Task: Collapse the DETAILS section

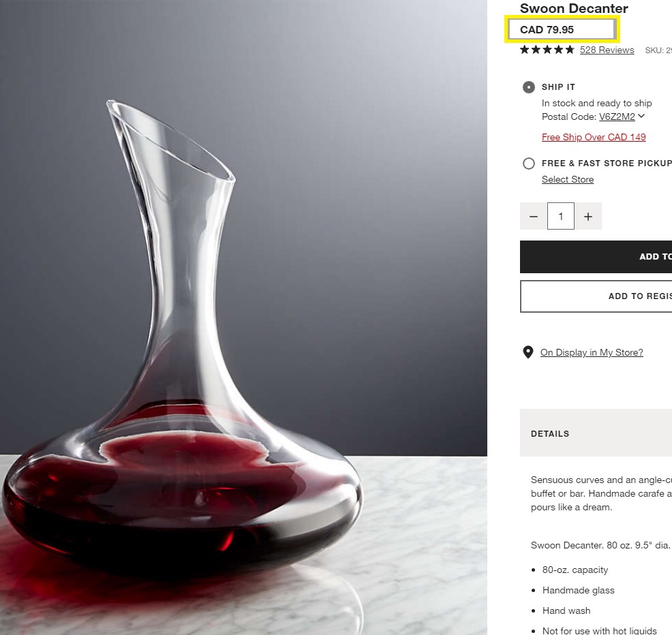Action: (549, 433)
